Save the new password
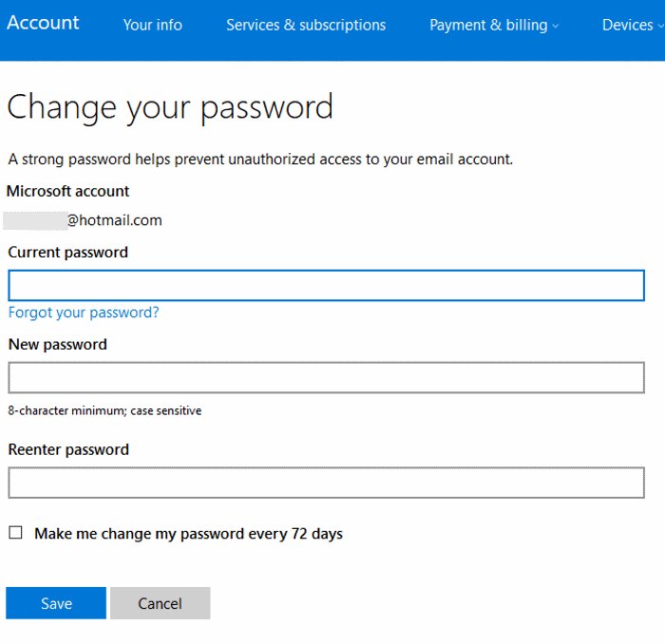Screen dimensions: 665x644 [x=56, y=603]
